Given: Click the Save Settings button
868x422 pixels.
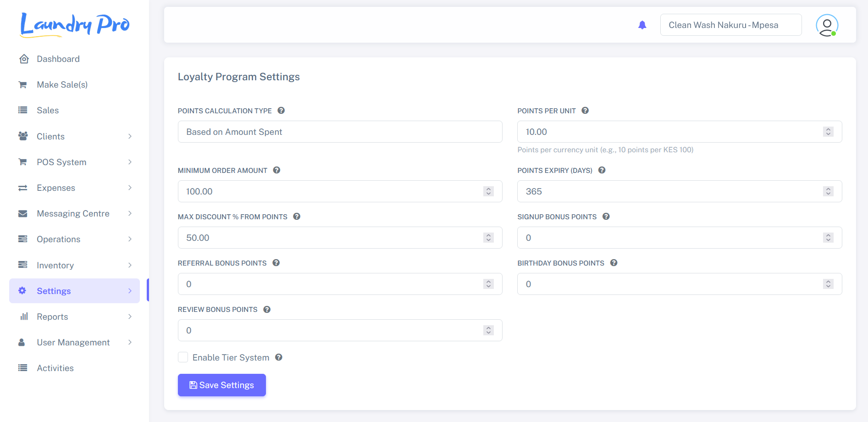Looking at the screenshot, I should [x=222, y=385].
